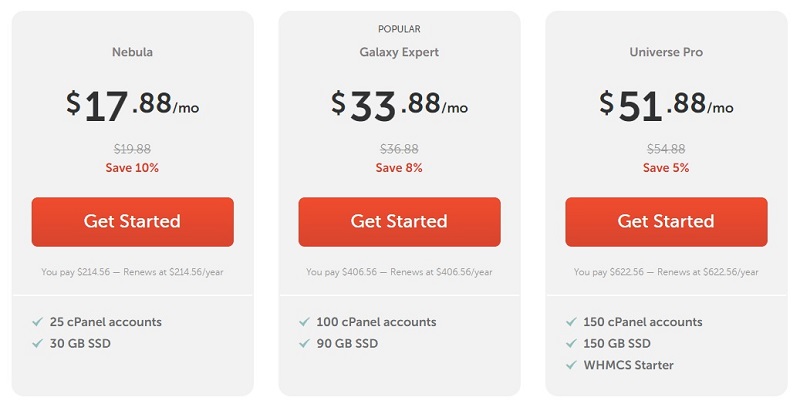Image resolution: width=800 pixels, height=404 pixels.
Task: Select the Universe Pro plan title
Action: [x=666, y=51]
